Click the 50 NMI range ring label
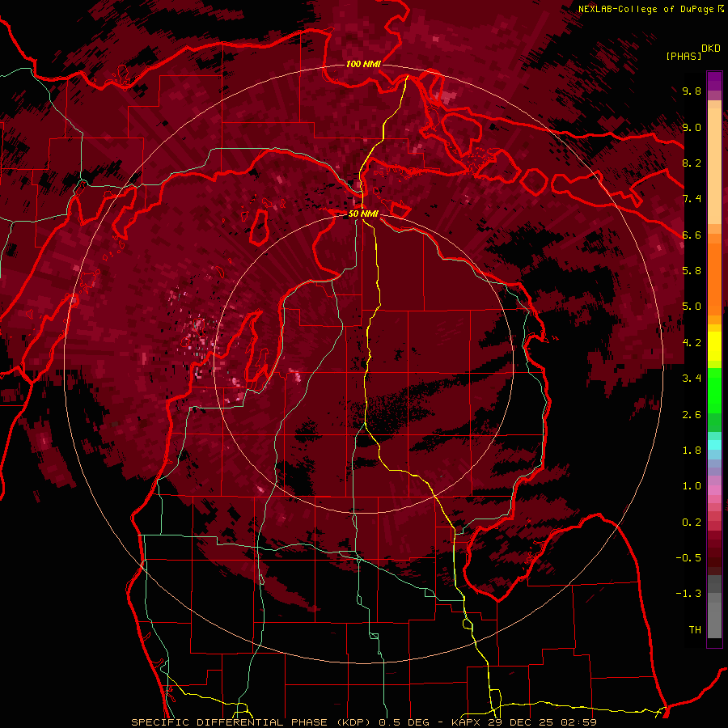The width and height of the screenshot is (728, 728). pos(363,214)
